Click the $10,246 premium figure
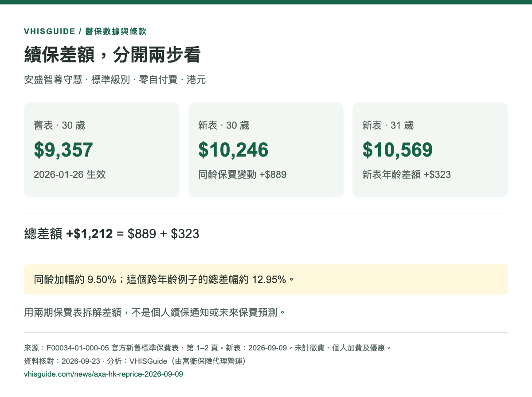The height and width of the screenshot is (397, 532). [233, 149]
